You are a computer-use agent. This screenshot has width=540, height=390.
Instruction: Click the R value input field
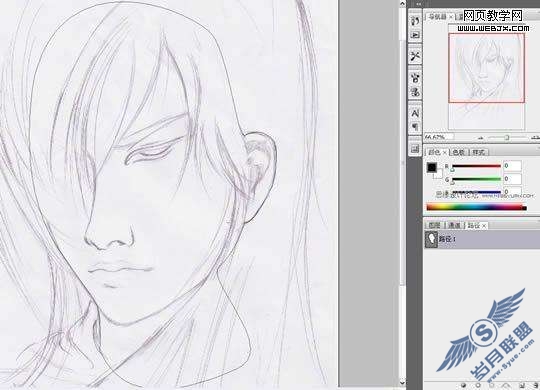512,166
